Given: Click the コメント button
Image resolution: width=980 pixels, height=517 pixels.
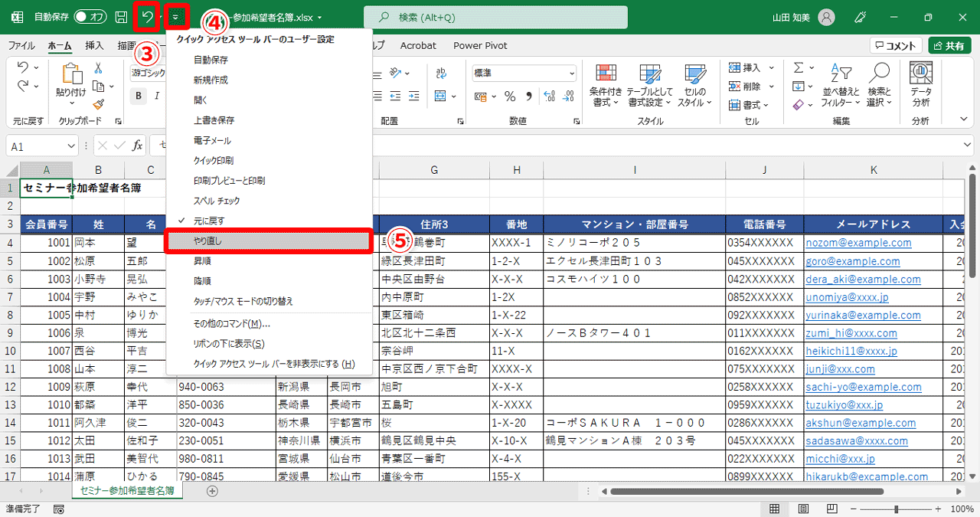Looking at the screenshot, I should (897, 46).
